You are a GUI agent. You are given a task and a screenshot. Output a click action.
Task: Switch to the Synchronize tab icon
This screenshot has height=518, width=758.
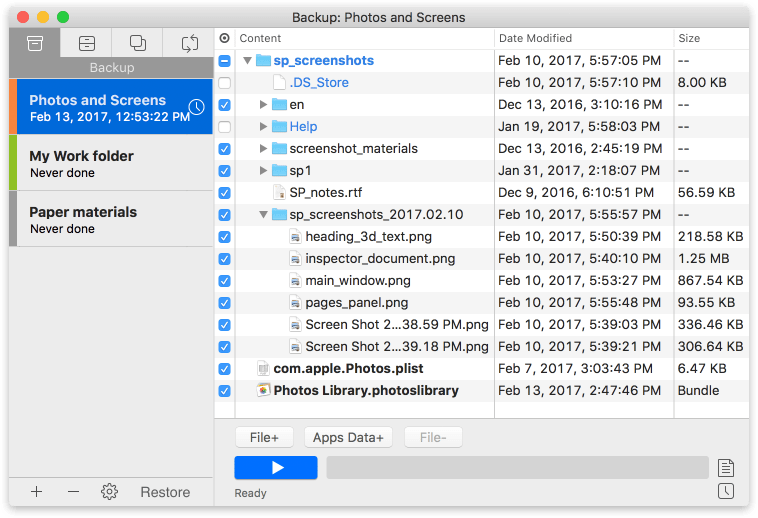190,43
